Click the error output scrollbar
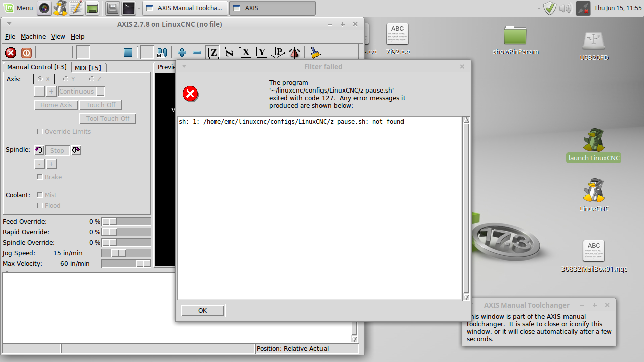644x362 pixels. (466, 208)
